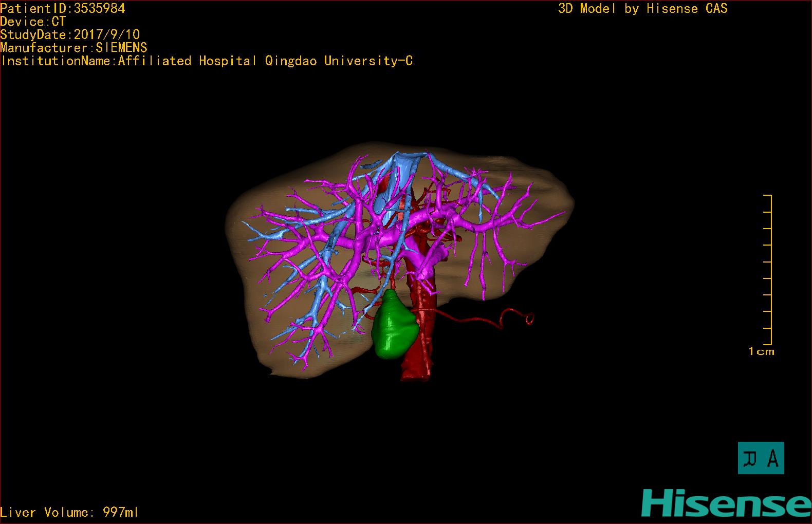
Task: Click the 'StudyDate:2017/9/10' text
Action: [70, 34]
